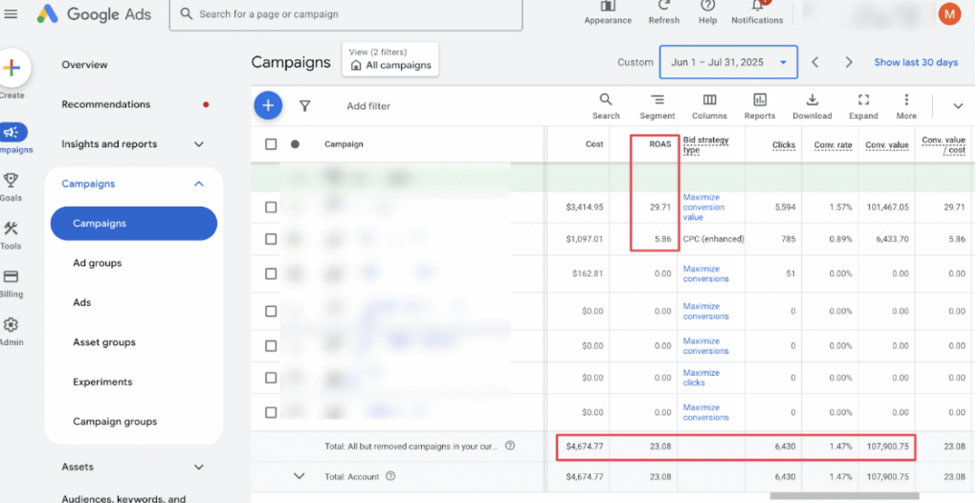The height and width of the screenshot is (503, 980).
Task: Open the Help question mark icon
Action: pos(707,6)
